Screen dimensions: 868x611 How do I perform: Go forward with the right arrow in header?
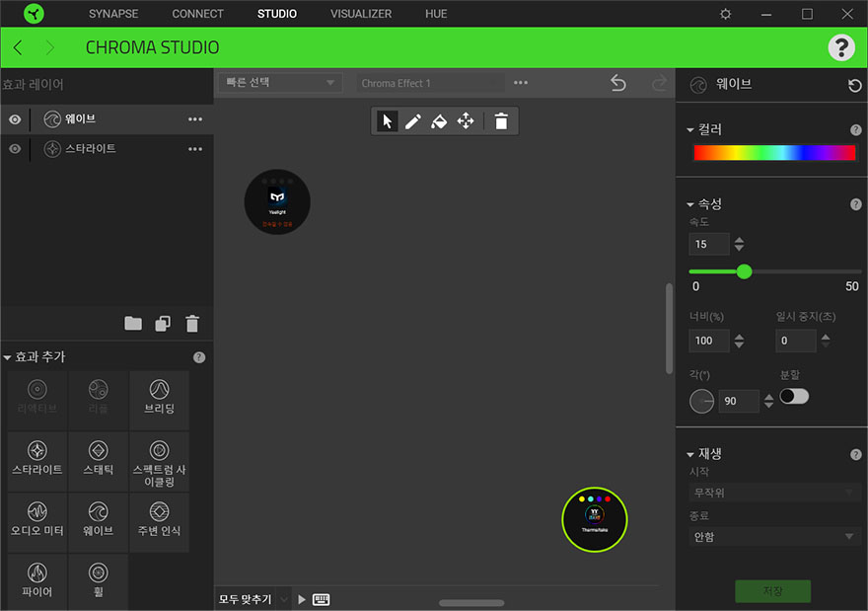[50, 47]
